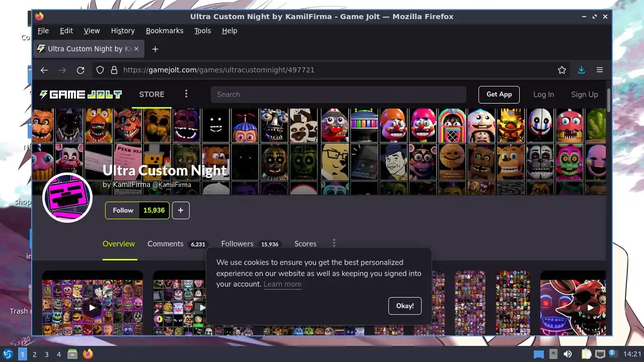The image size is (644, 362).
Task: Open the @KamilFirma author profile link
Action: [172, 185]
